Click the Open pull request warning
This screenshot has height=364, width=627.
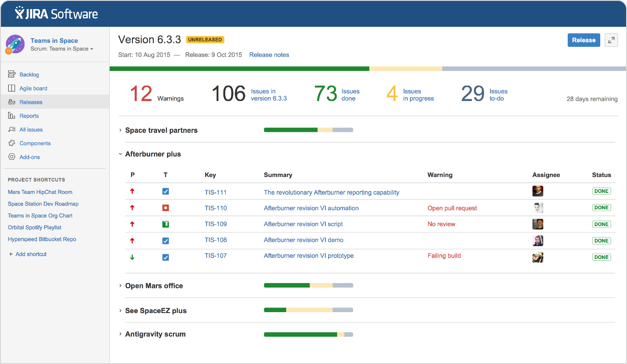coord(452,208)
